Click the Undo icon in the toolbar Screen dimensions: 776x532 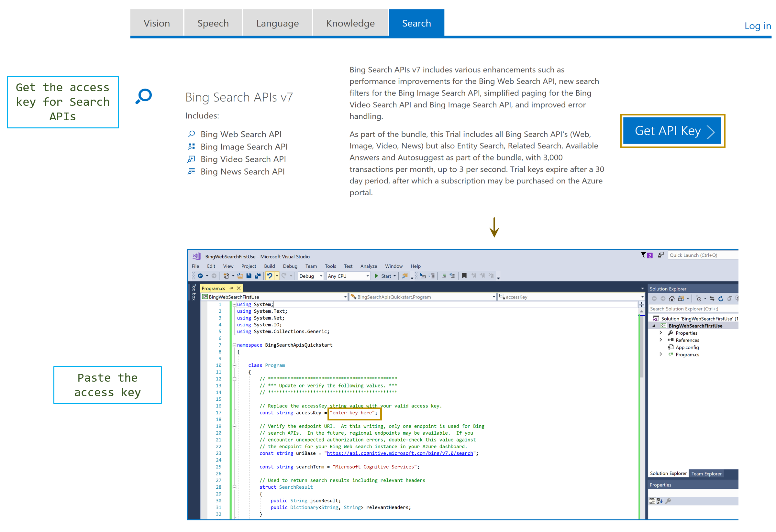click(270, 276)
